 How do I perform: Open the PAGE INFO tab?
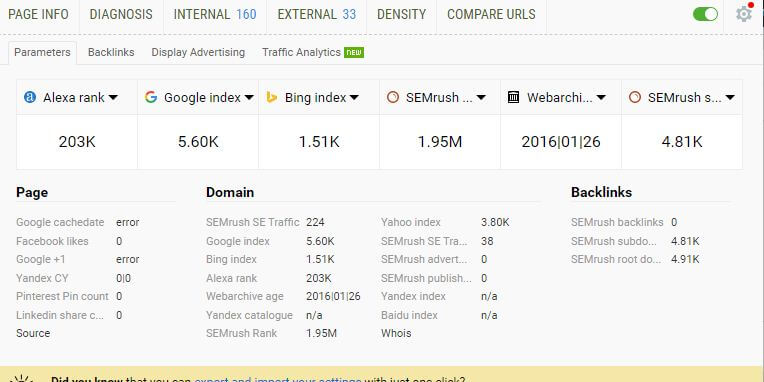point(38,15)
